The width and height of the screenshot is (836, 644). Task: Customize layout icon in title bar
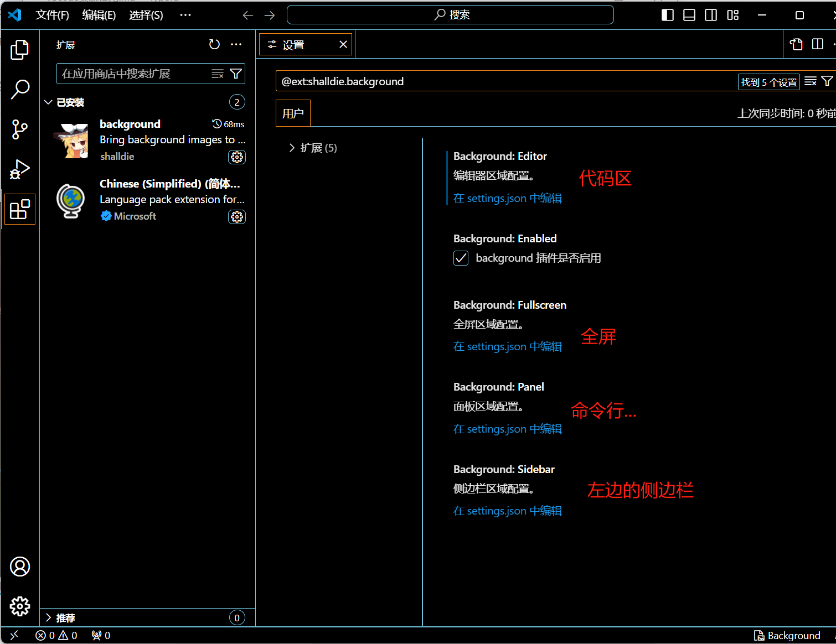733,15
